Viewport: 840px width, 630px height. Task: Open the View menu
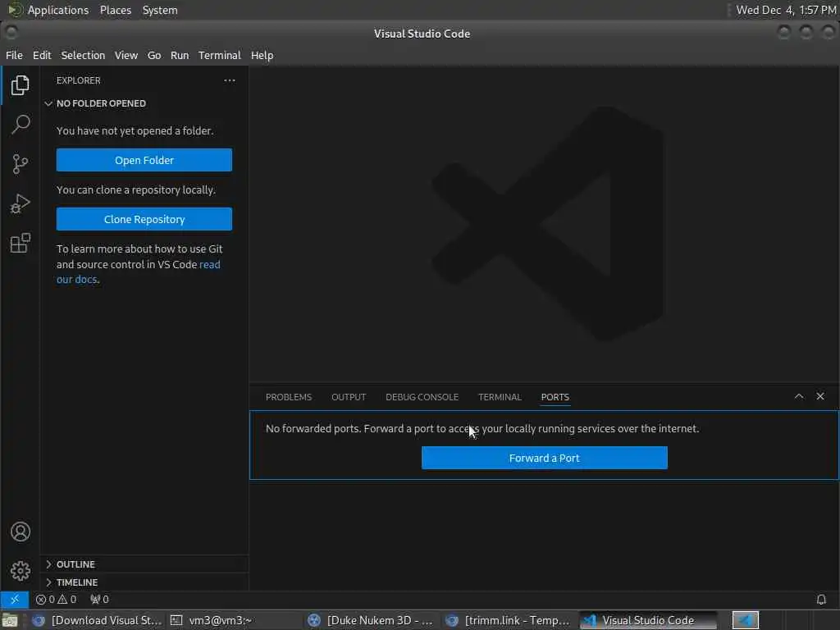click(126, 55)
